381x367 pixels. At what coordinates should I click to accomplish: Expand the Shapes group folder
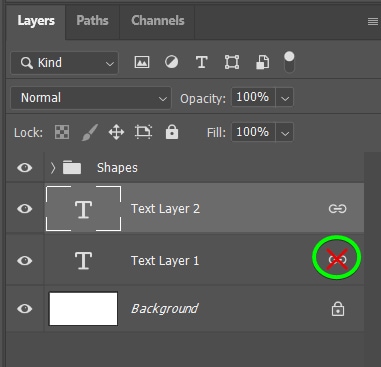[x=53, y=168]
